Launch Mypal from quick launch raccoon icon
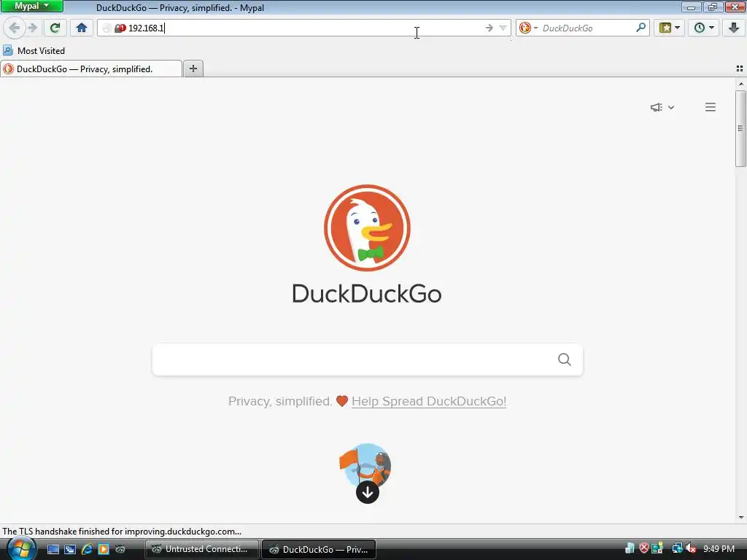 pyautogui.click(x=120, y=549)
